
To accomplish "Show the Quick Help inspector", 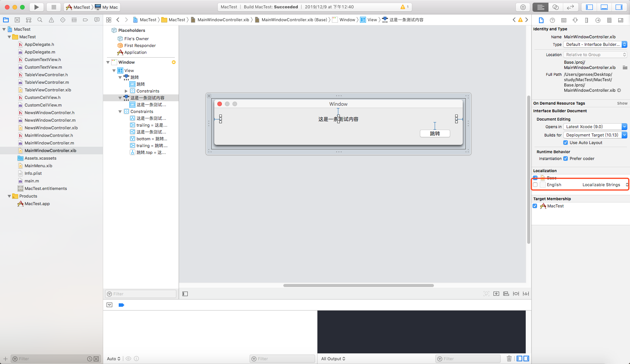I will [553, 20].
